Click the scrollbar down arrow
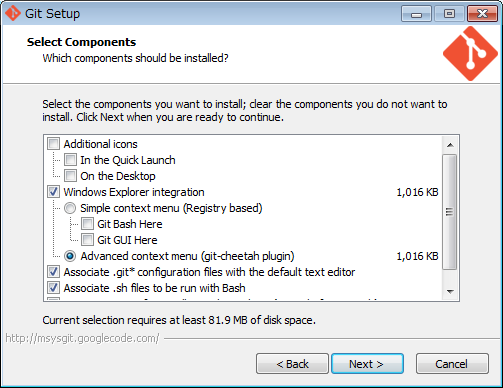The width and height of the screenshot is (503, 388). coord(450,292)
